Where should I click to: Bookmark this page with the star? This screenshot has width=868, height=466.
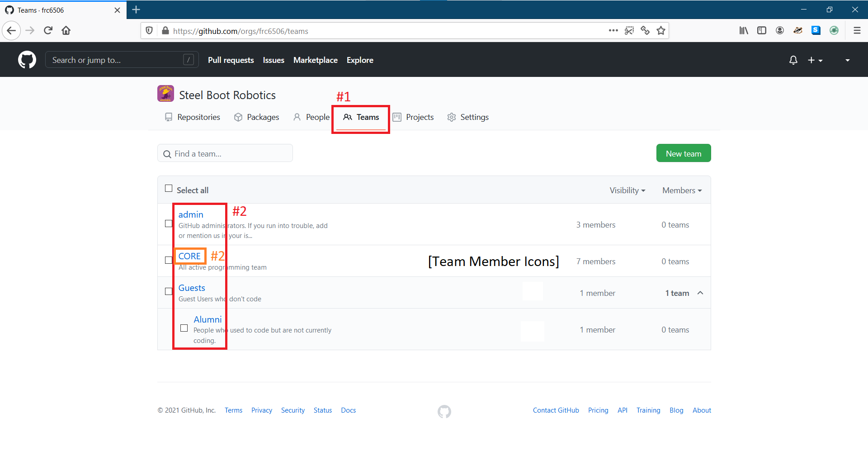click(x=661, y=31)
